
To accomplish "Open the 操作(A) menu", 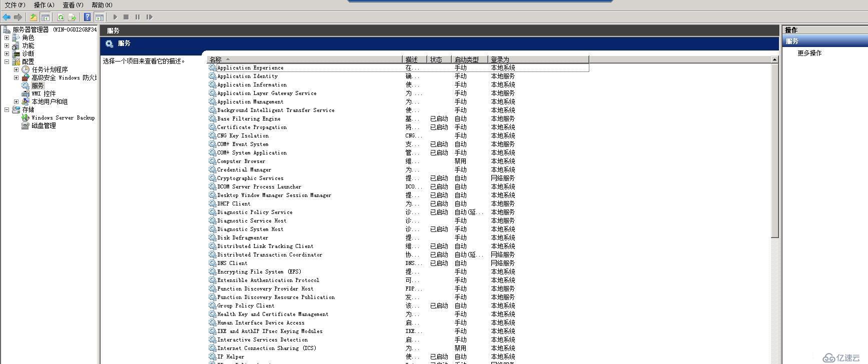I will click(x=44, y=5).
